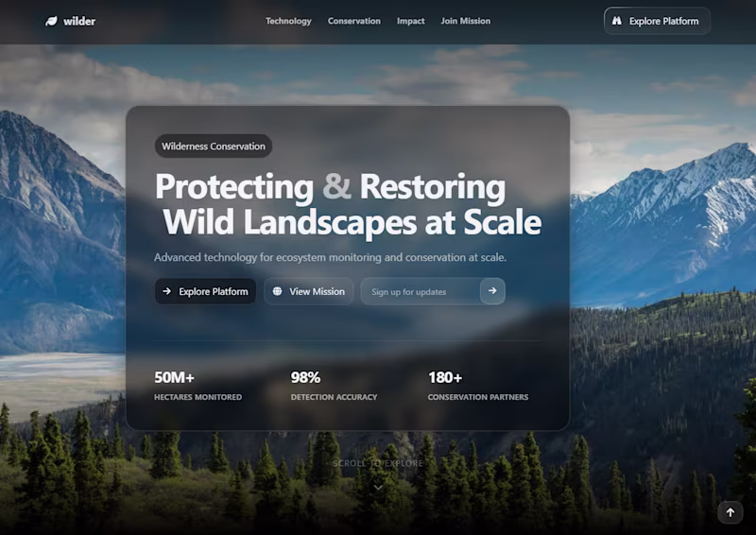Click the 180+ statistic value

(x=445, y=377)
